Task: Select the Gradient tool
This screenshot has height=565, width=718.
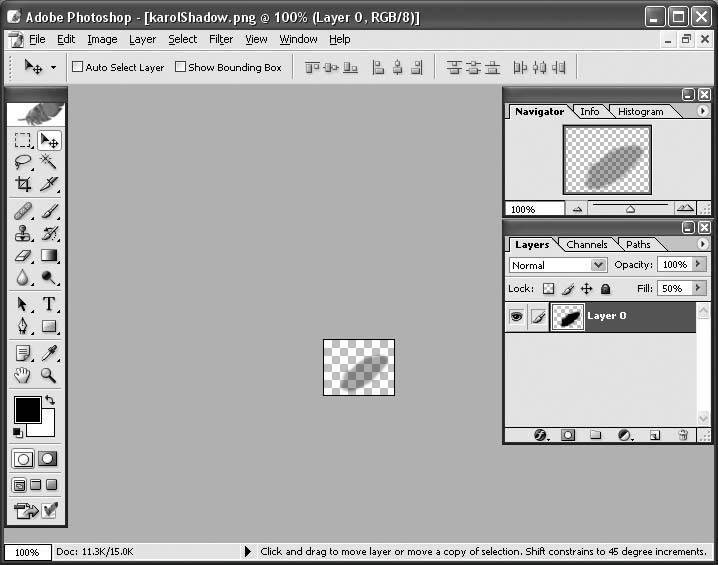Action: 49,255
